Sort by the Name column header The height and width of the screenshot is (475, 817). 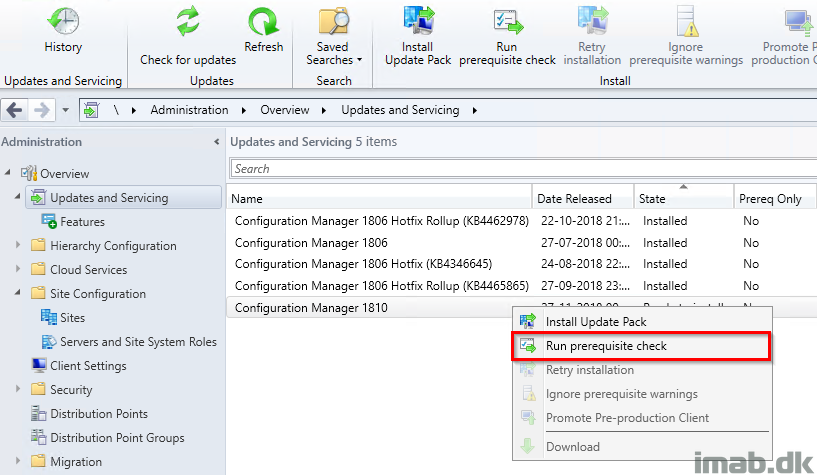click(x=379, y=198)
